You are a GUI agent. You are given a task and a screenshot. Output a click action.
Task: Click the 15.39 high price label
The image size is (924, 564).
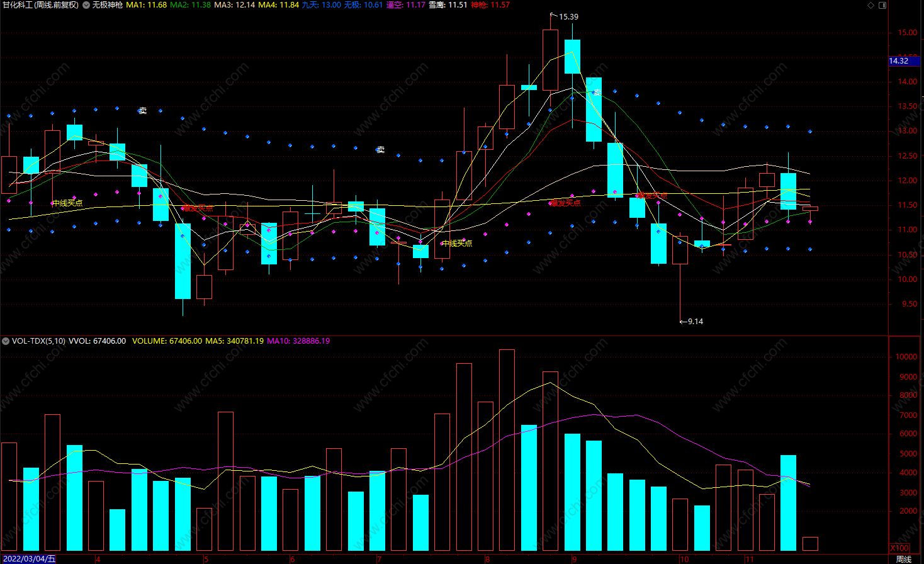568,17
